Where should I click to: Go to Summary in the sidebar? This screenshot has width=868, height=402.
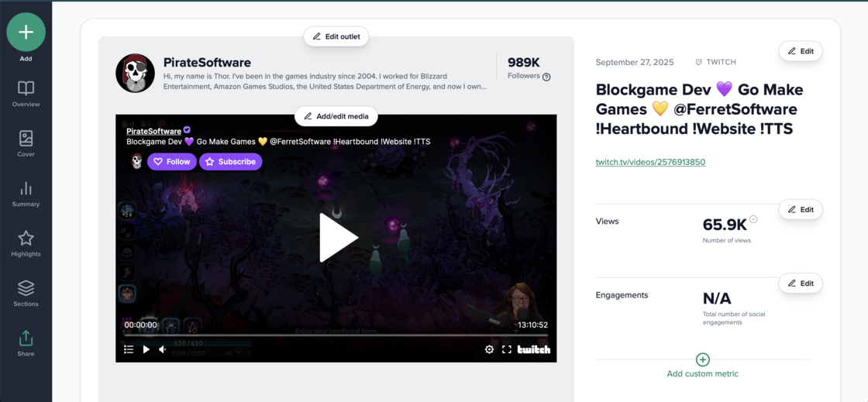pos(26,194)
